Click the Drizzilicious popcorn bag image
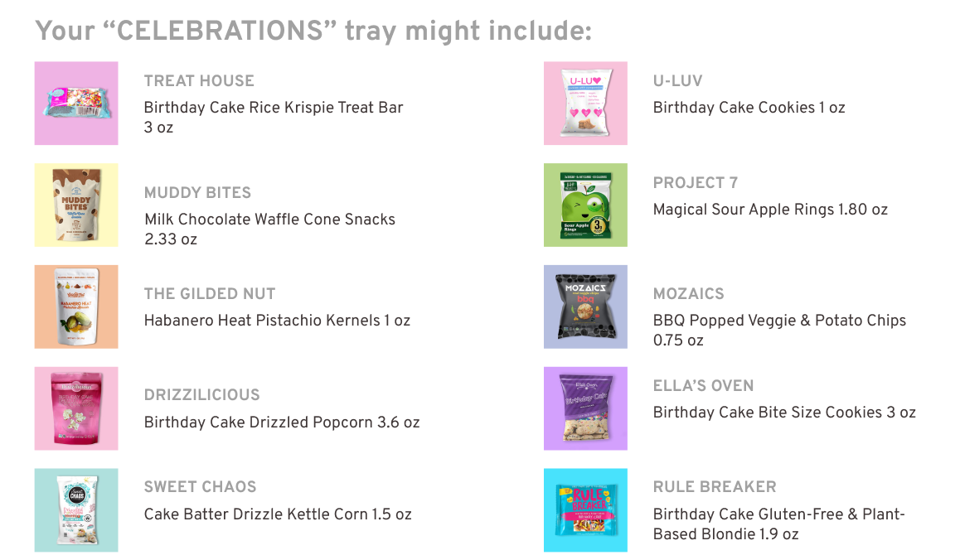 (x=76, y=408)
